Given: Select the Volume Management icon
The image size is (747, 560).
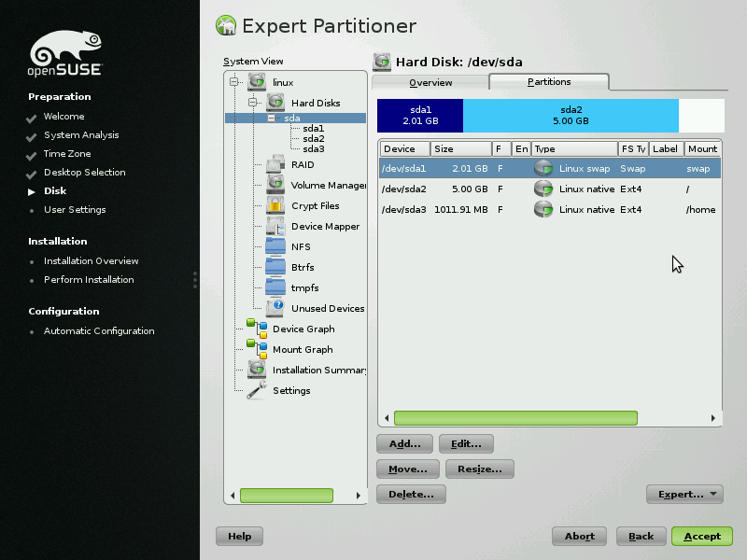Looking at the screenshot, I should tap(275, 186).
